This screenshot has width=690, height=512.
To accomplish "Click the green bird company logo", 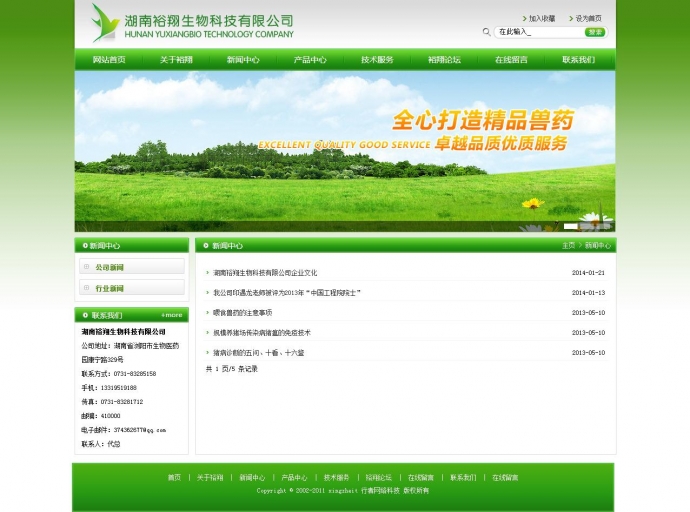I will (x=105, y=23).
